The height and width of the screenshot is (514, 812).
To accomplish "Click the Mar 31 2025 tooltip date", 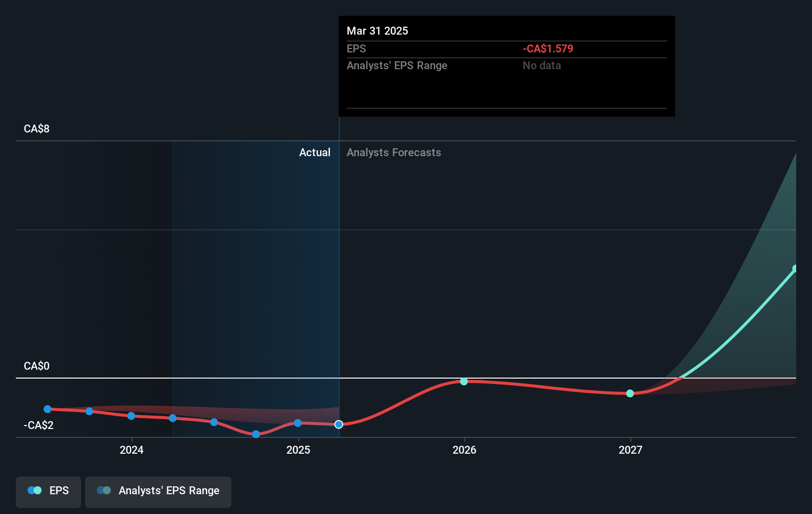I will tap(377, 31).
